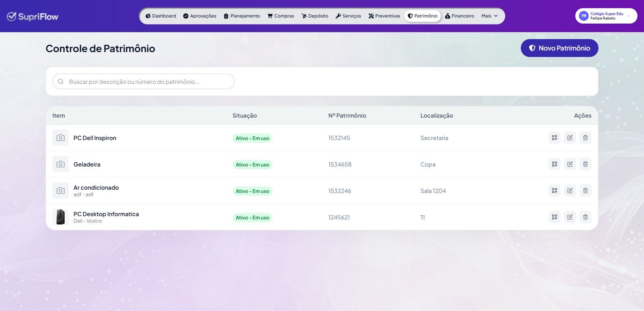Screen dimensions: 644x311
Task: Click status badge for Geladeira
Action: (252, 165)
